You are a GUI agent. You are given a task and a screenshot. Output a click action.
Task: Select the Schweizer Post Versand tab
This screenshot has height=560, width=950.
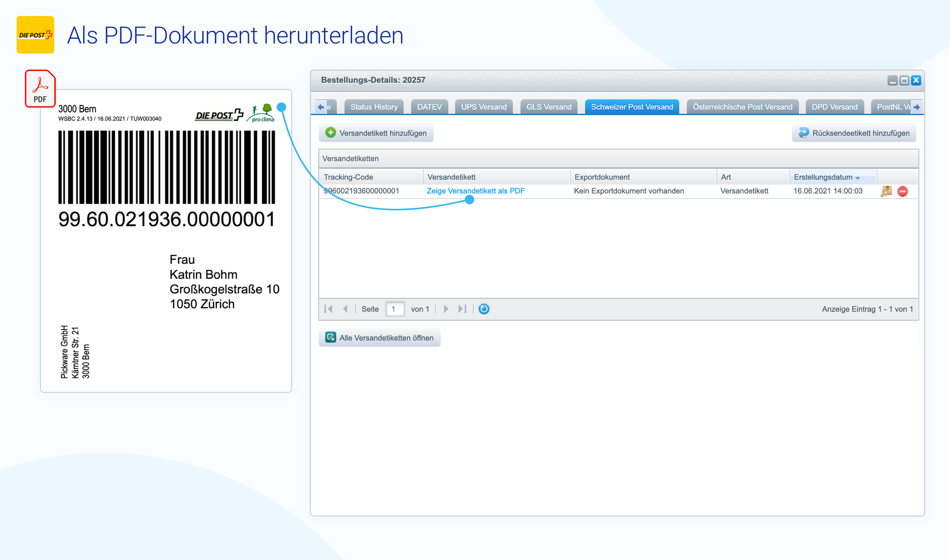[632, 107]
